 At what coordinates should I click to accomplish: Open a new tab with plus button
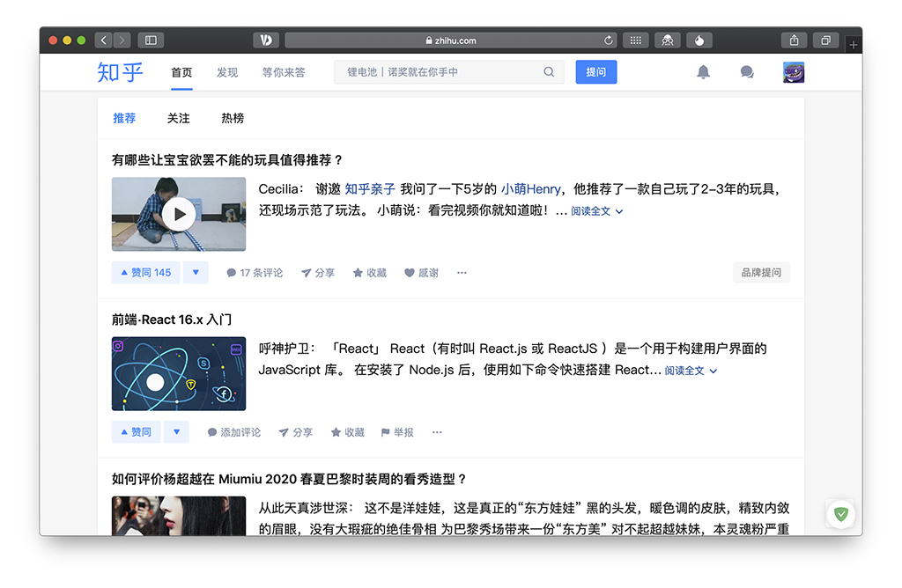tap(853, 44)
